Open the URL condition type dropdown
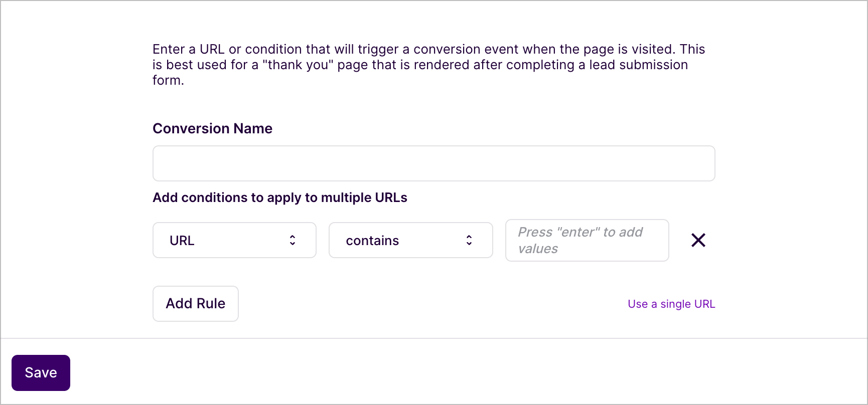Viewport: 868px width, 405px height. tap(234, 240)
